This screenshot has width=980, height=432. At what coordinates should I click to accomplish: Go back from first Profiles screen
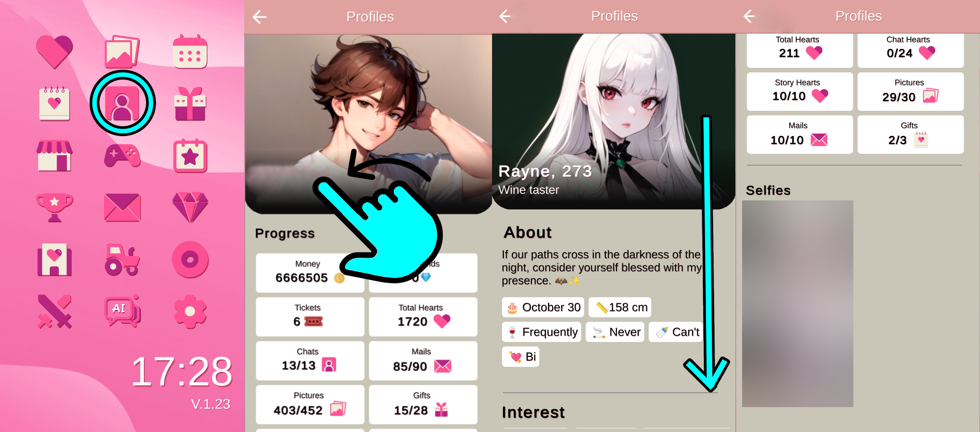[260, 17]
